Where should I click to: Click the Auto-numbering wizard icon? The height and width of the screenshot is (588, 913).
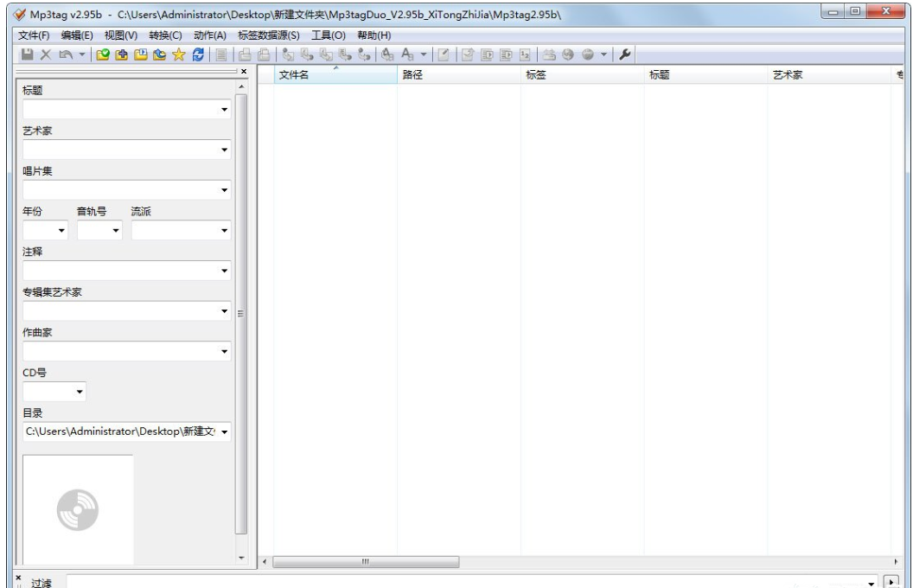[x=525, y=54]
